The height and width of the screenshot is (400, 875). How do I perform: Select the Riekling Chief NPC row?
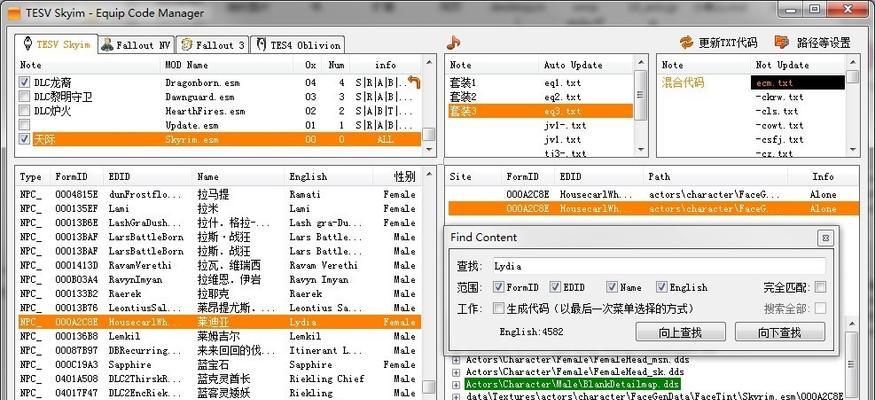pos(219,379)
